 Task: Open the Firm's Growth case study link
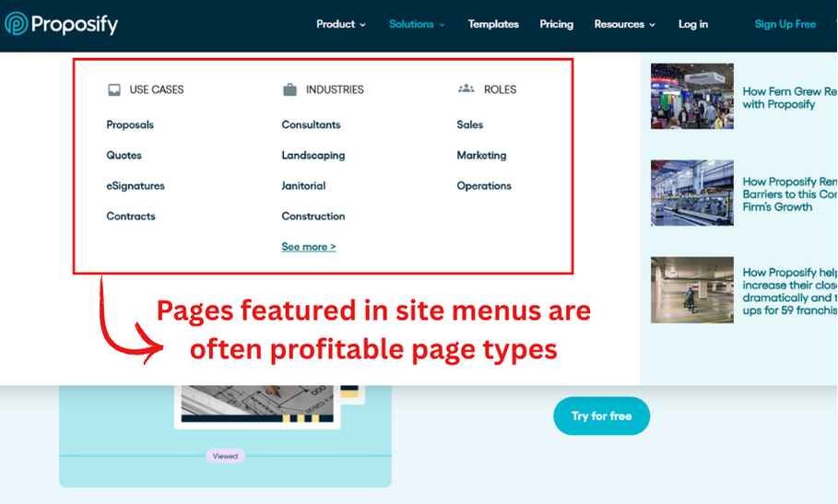pos(790,194)
